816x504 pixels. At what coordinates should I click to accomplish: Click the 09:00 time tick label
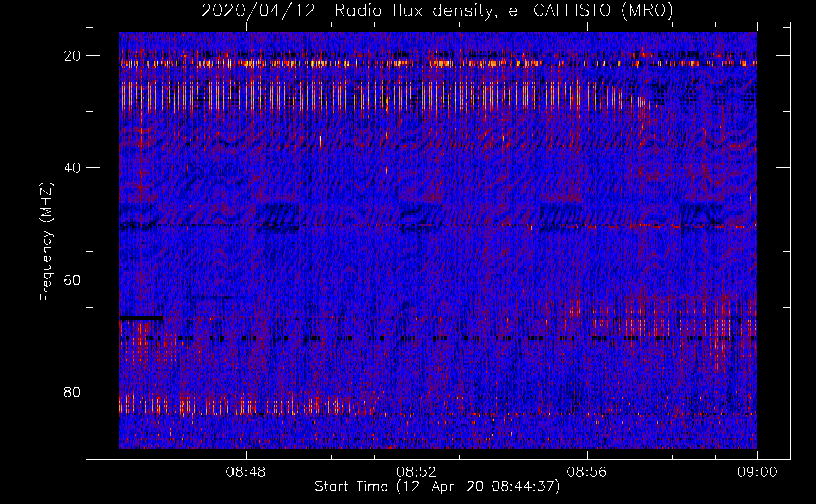[757, 472]
